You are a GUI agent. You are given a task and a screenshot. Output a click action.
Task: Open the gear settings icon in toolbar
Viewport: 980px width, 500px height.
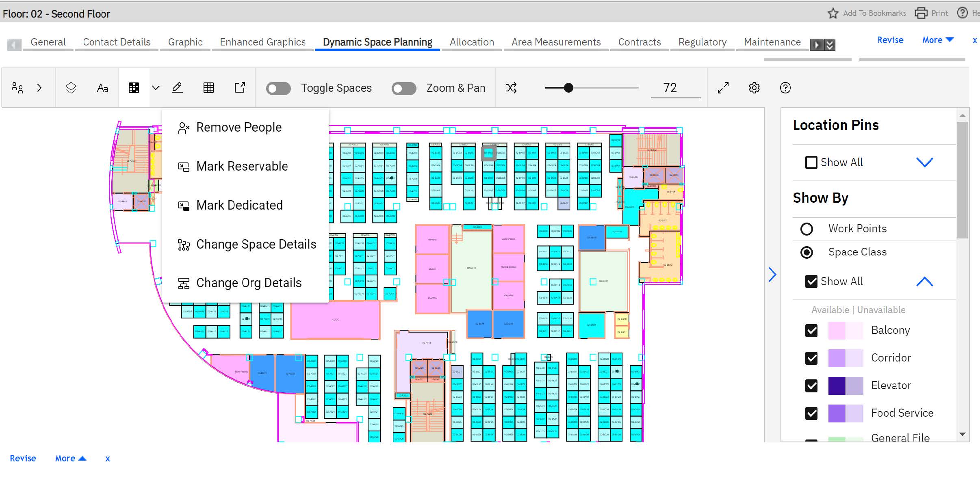tap(754, 88)
